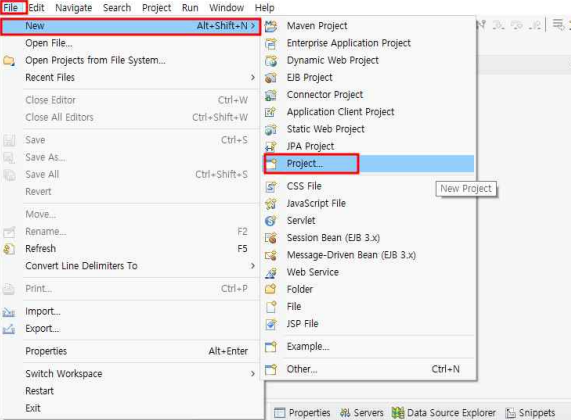This screenshot has height=420, width=571.
Task: Open the Window menu
Action: 227,7
